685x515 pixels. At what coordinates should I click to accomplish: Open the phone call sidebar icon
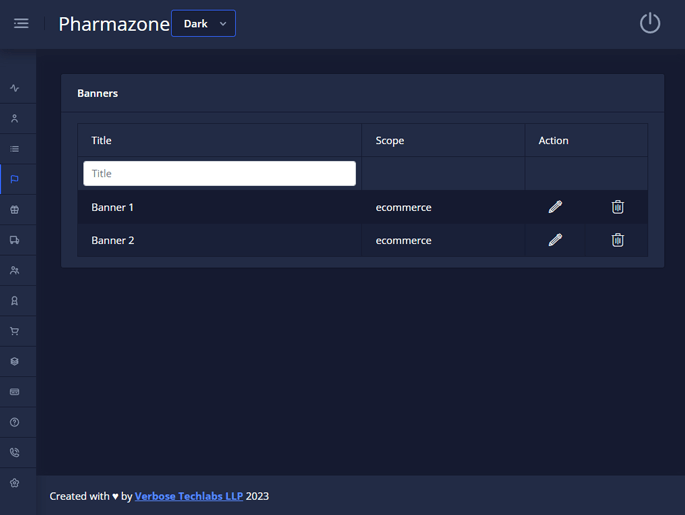[15, 453]
